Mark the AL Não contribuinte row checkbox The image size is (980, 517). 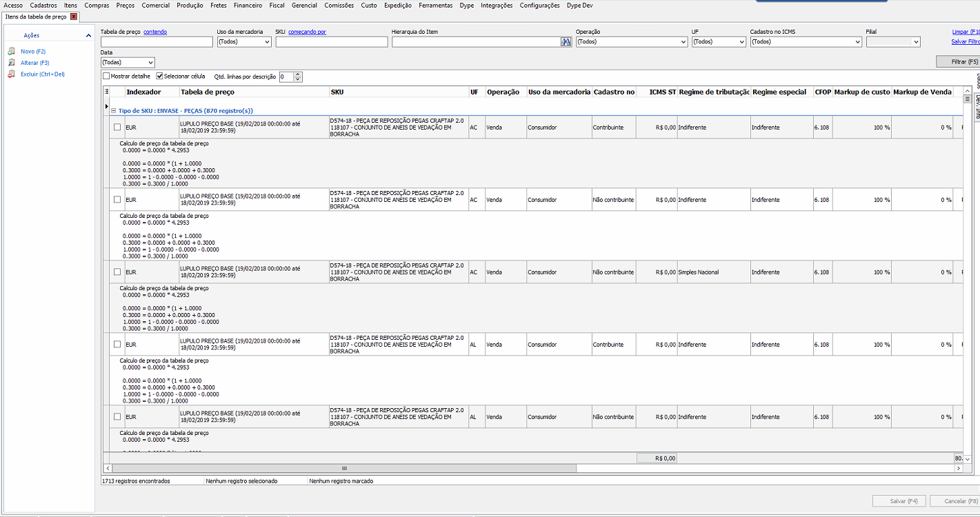point(117,416)
